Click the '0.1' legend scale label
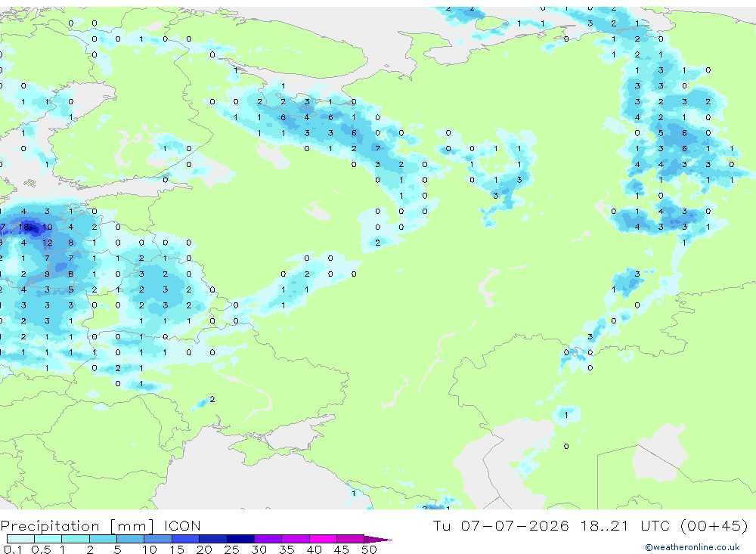The height and width of the screenshot is (554, 756). click(13, 549)
